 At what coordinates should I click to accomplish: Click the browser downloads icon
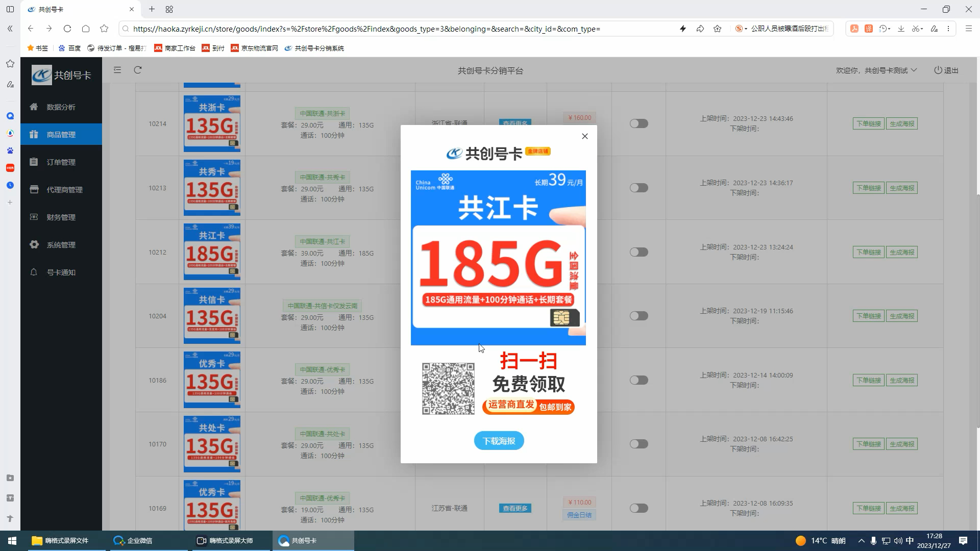click(x=901, y=29)
